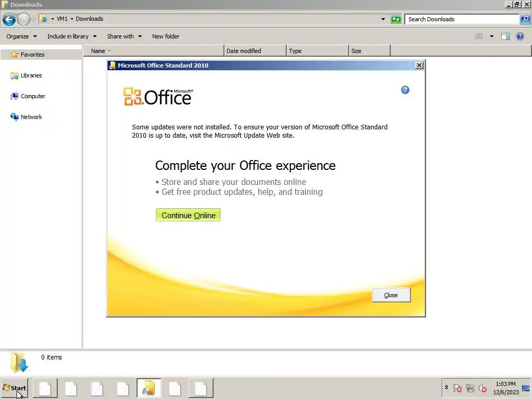Click the Network globe icon
This screenshot has height=399, width=532.
pos(14,117)
